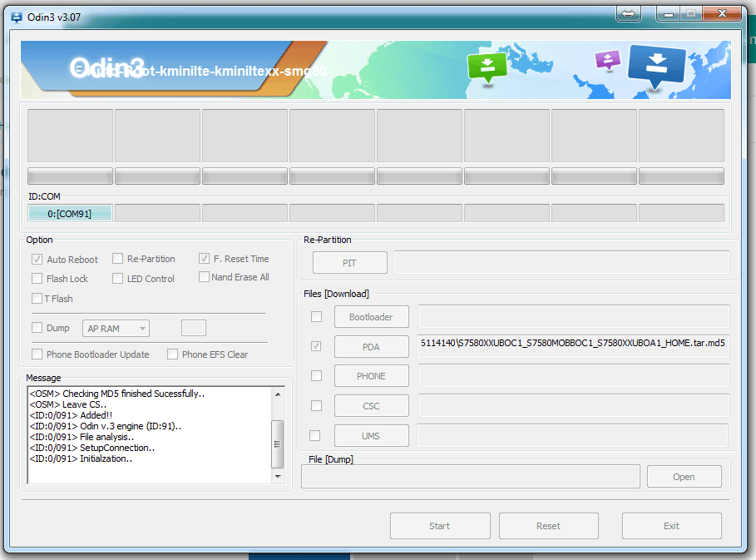Click the Bootloader file button
The width and height of the screenshot is (756, 560).
371,317
